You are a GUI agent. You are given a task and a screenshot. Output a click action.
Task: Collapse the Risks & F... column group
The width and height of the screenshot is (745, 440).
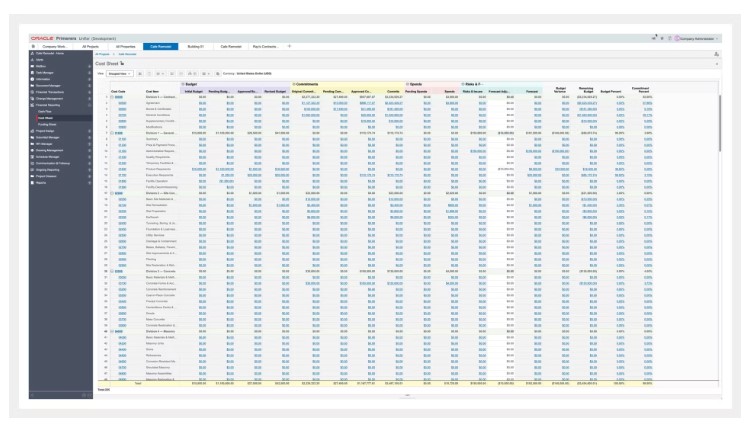pyautogui.click(x=463, y=84)
